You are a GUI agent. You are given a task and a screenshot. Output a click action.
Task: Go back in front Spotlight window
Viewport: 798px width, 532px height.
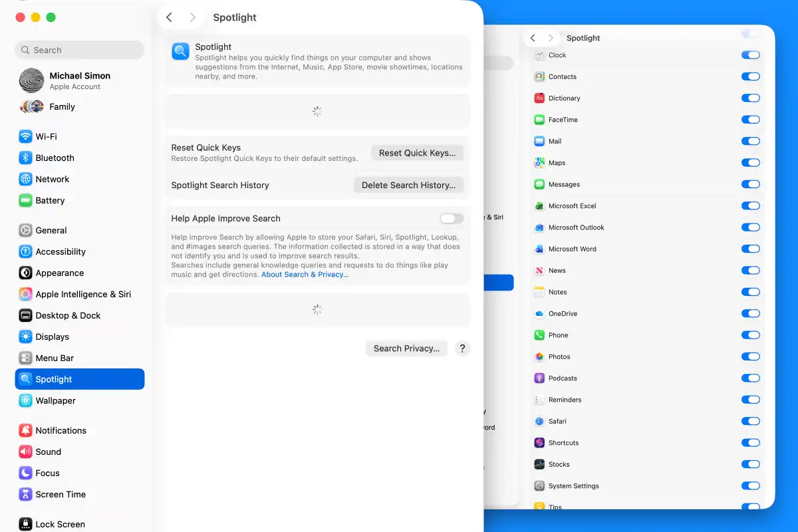(170, 17)
